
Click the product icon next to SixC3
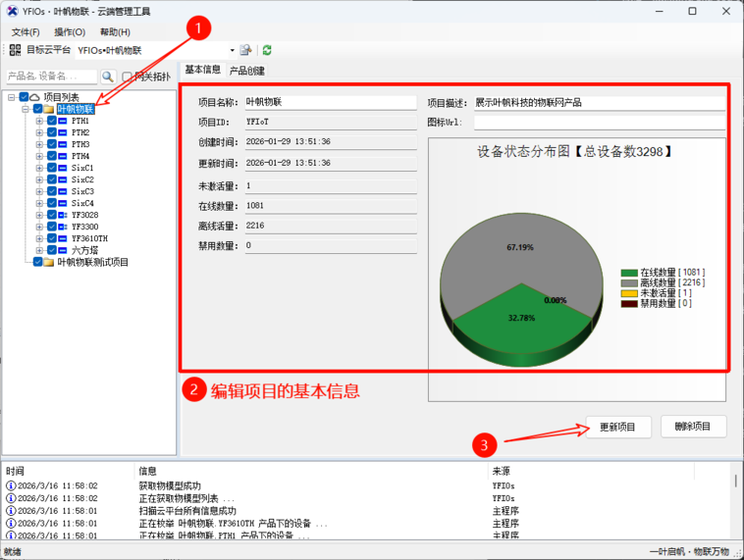[63, 191]
